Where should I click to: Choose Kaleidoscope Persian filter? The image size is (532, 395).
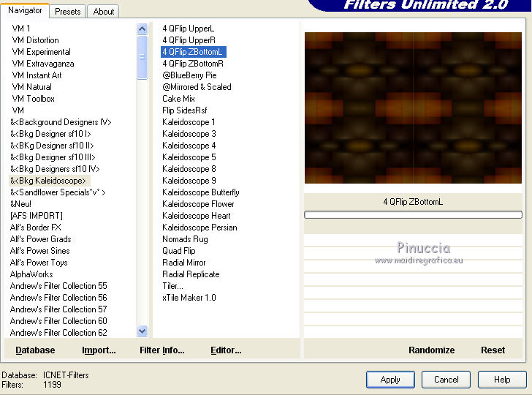pos(199,227)
